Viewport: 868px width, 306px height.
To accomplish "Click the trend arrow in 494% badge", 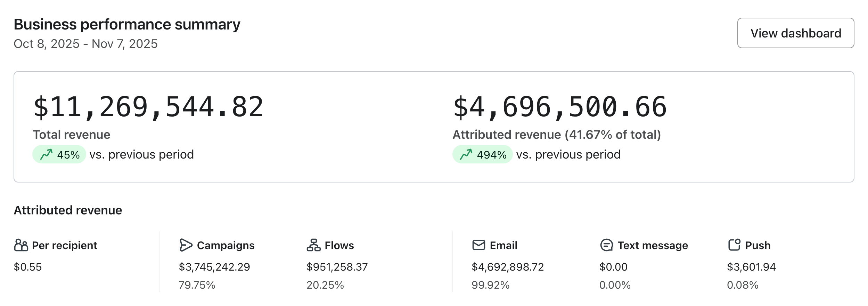I will point(466,154).
